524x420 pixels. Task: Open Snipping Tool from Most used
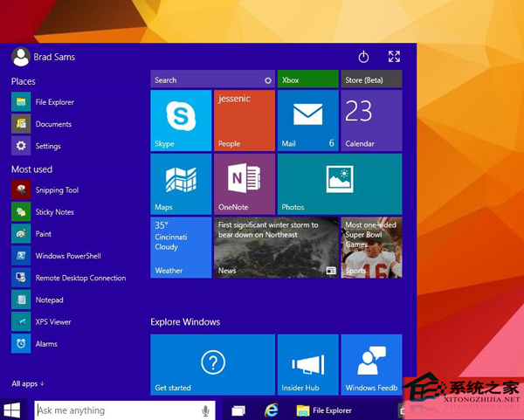point(57,189)
